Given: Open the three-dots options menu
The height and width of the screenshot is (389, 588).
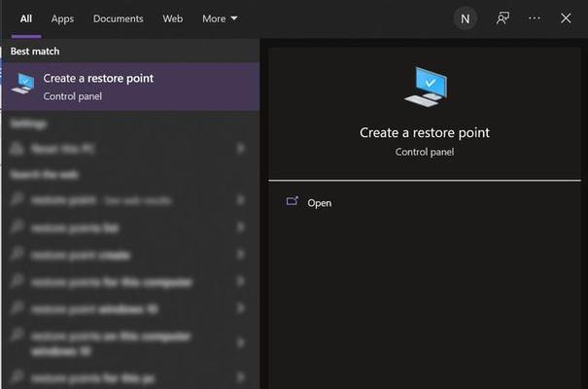Looking at the screenshot, I should coord(535,18).
